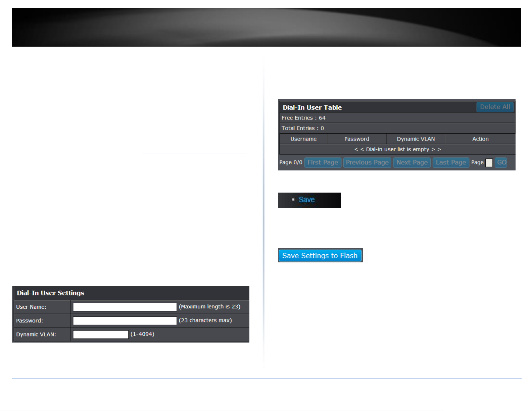The height and width of the screenshot is (411, 532).
Task: Click 'Dial-in user list is empty' row
Action: 397,149
